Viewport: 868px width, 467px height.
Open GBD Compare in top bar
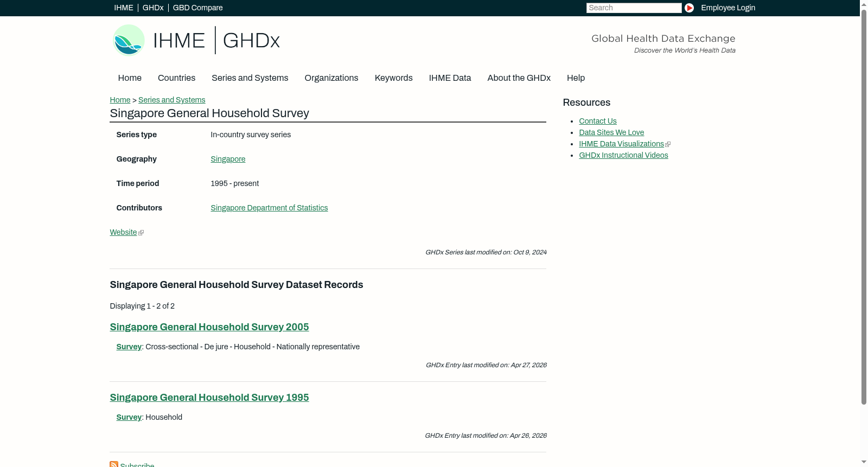[197, 8]
